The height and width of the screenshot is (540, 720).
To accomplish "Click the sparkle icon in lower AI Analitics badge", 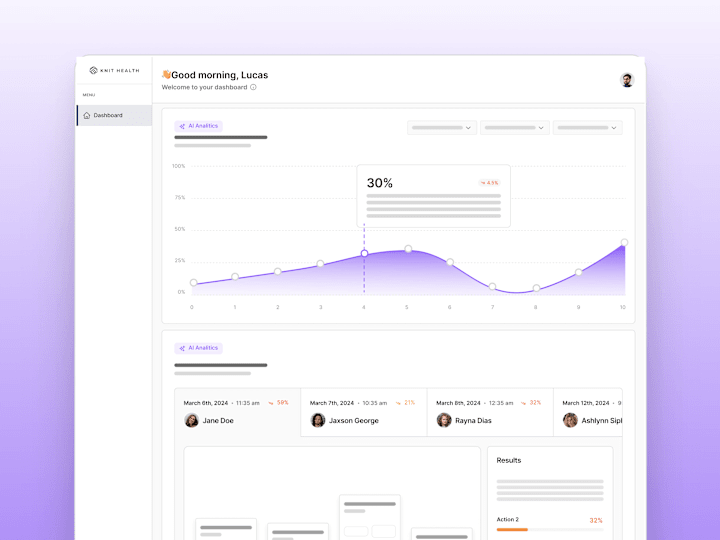I will pos(182,349).
